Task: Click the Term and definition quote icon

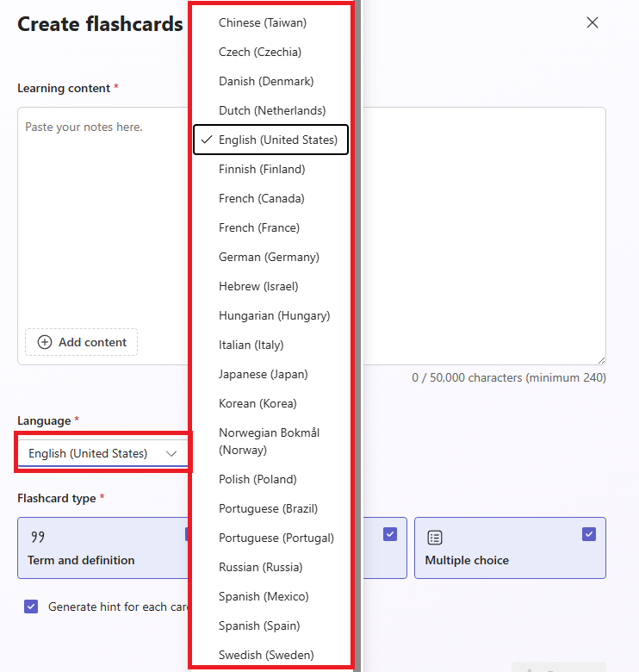Action: [x=37, y=538]
